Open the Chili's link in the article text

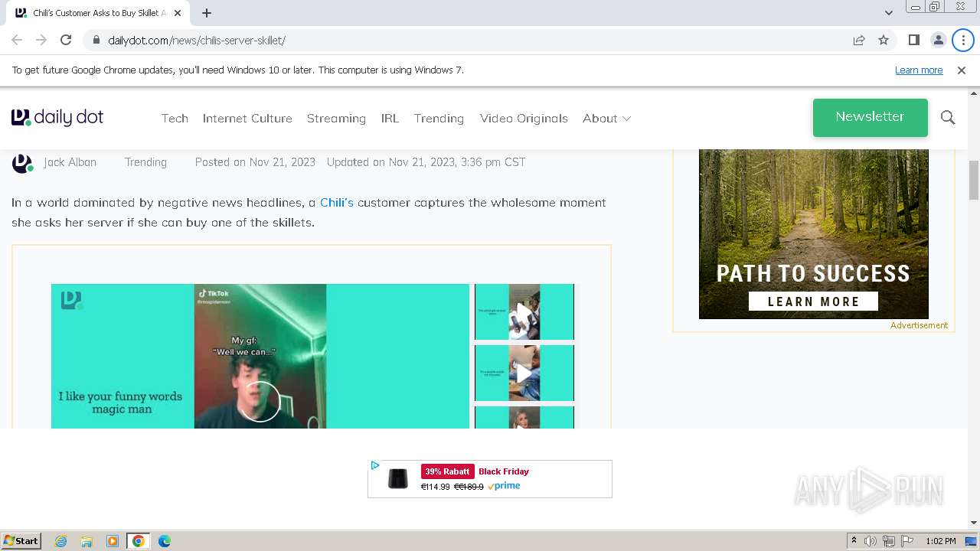pos(337,202)
